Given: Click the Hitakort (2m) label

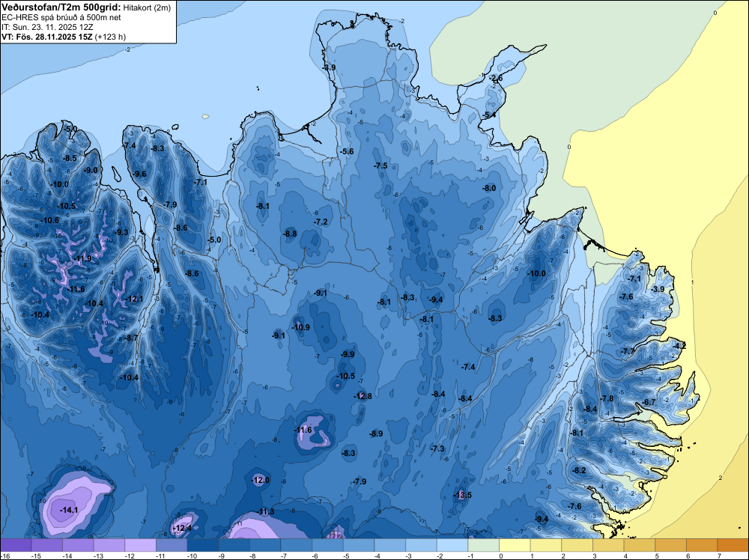Looking at the screenshot, I should [147, 7].
